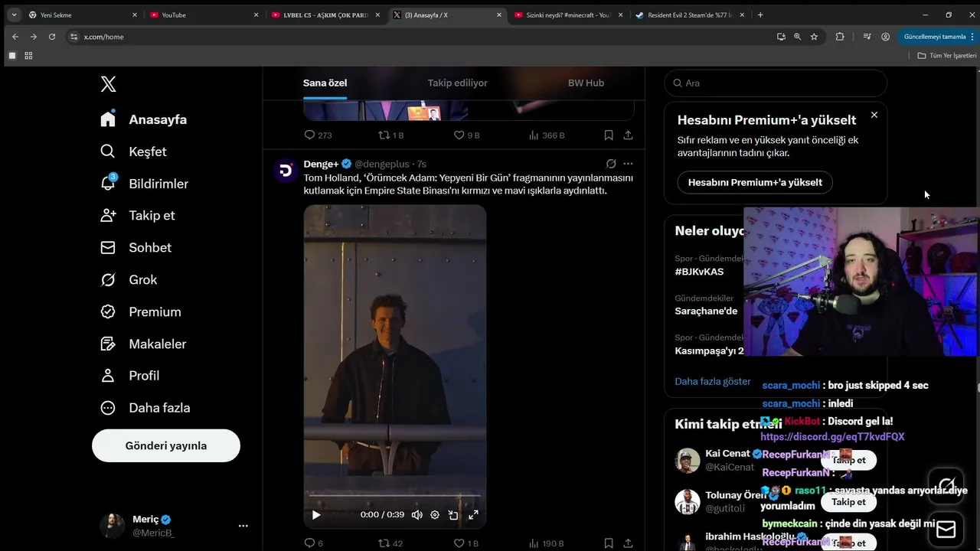
Task: Play the Tom Holland video
Action: (x=316, y=515)
